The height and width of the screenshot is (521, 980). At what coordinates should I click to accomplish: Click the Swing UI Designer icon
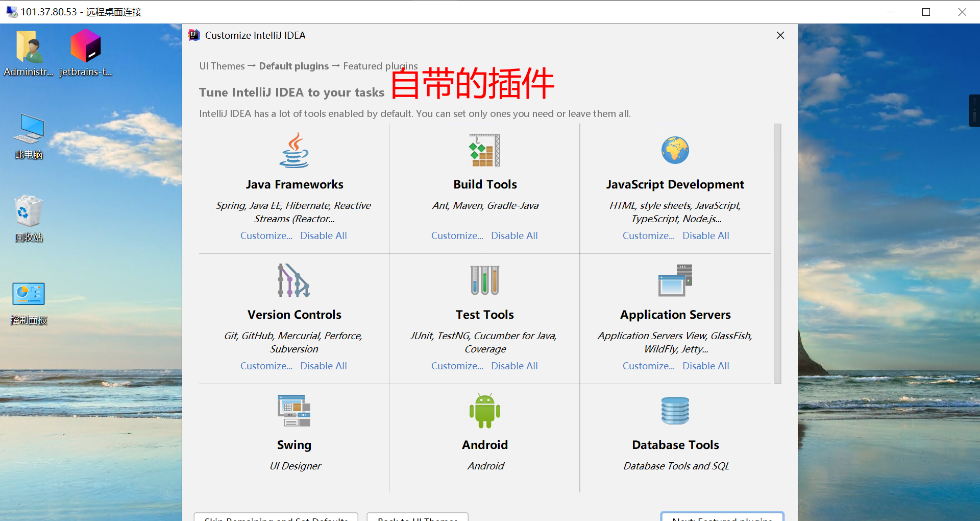[x=294, y=411]
